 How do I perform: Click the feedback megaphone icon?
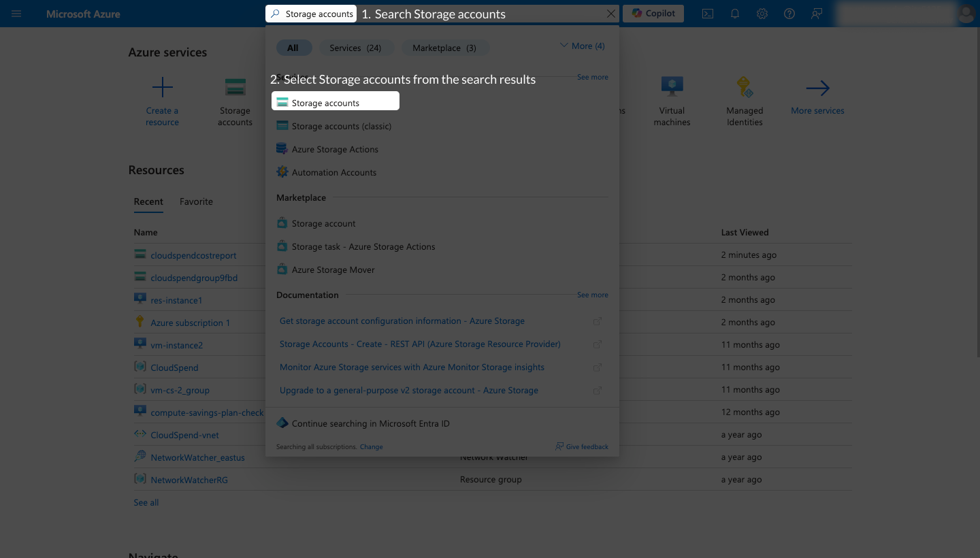point(817,13)
